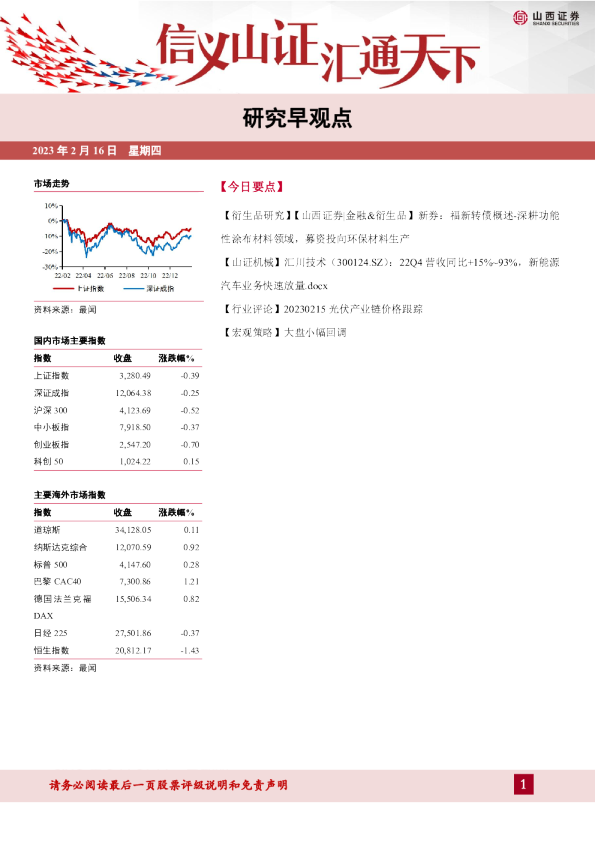Click the 上证指数 table row
595x842 pixels.
(x=117, y=375)
